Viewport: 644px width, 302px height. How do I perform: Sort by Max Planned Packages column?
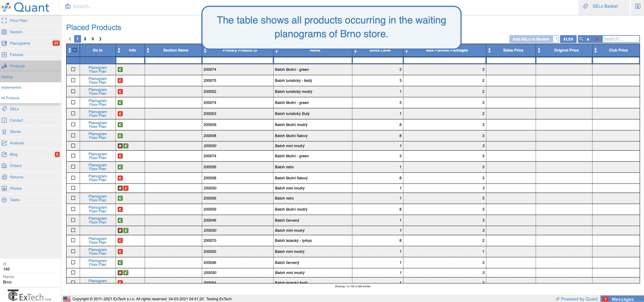point(407,51)
